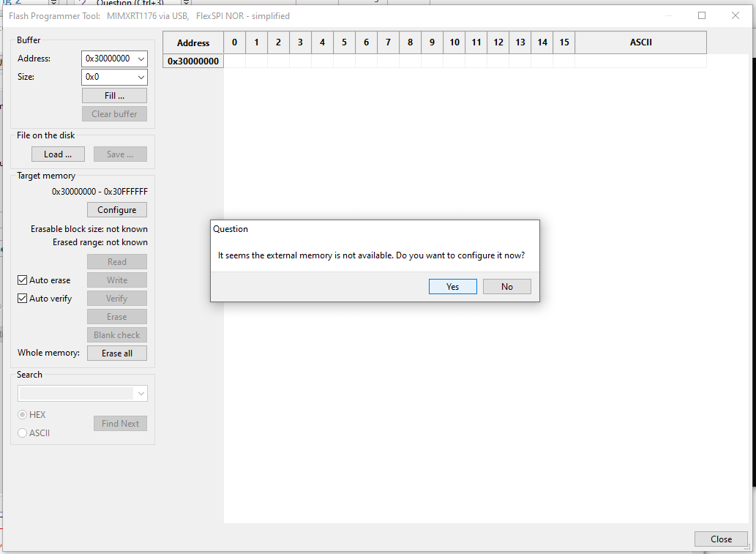
Task: Click Verify to check flash contents
Action: 116,298
